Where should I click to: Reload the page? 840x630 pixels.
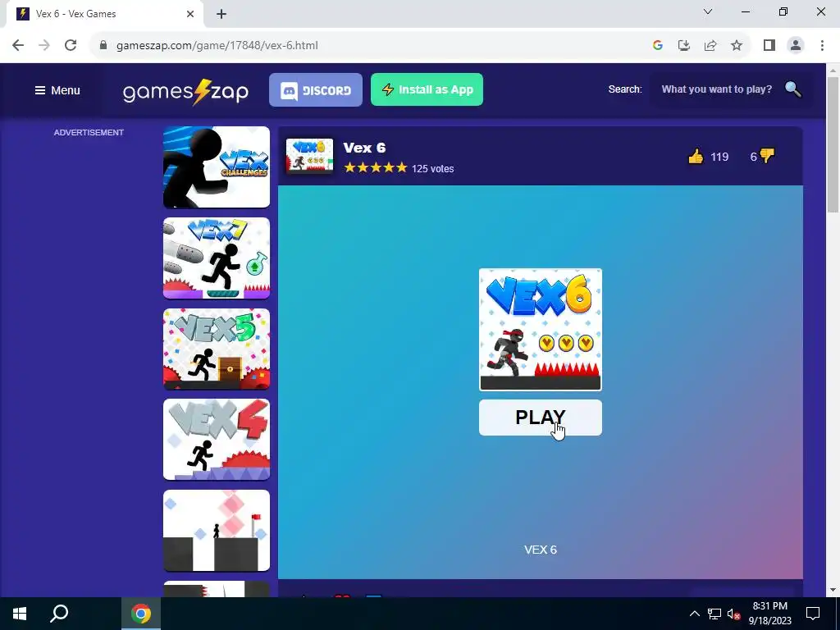[x=71, y=46]
